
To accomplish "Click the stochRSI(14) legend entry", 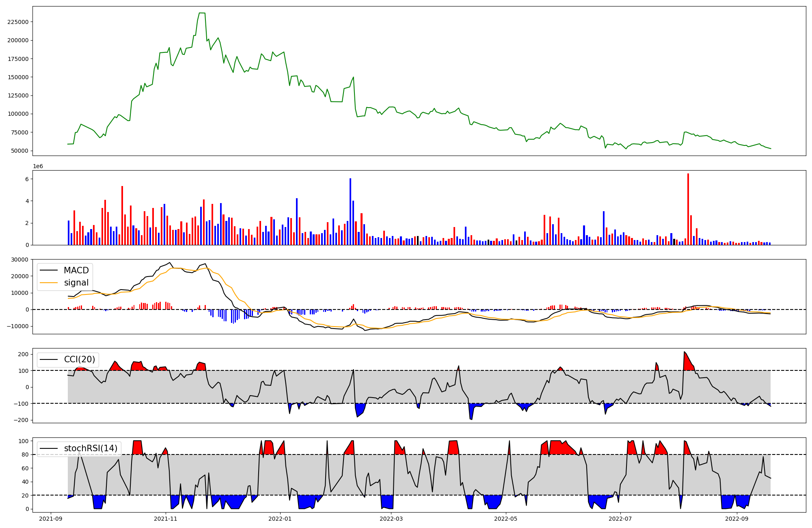I will click(91, 448).
